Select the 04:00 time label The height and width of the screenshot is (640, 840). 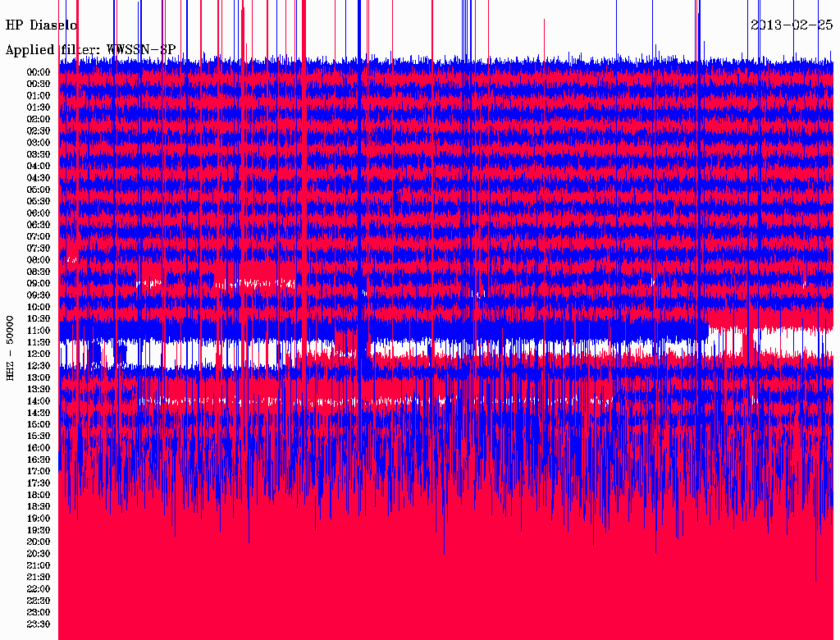(39, 167)
